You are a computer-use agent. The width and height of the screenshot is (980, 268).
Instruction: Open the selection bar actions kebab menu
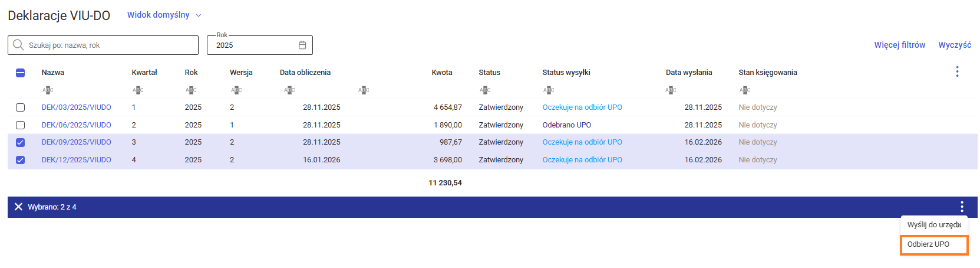pos(962,207)
